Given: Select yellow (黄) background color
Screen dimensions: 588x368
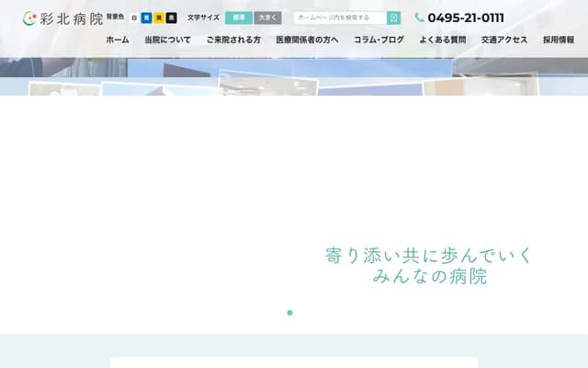Looking at the screenshot, I should point(159,17).
